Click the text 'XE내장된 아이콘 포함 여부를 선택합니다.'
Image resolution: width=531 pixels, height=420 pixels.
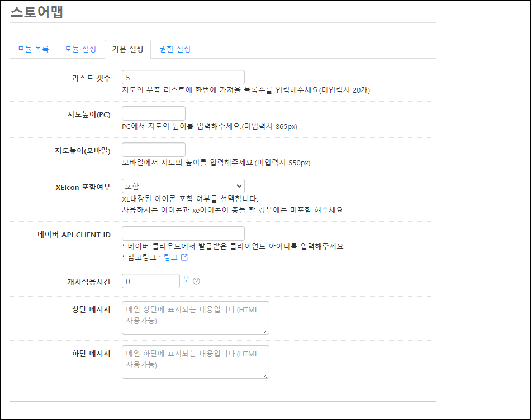pos(190,199)
